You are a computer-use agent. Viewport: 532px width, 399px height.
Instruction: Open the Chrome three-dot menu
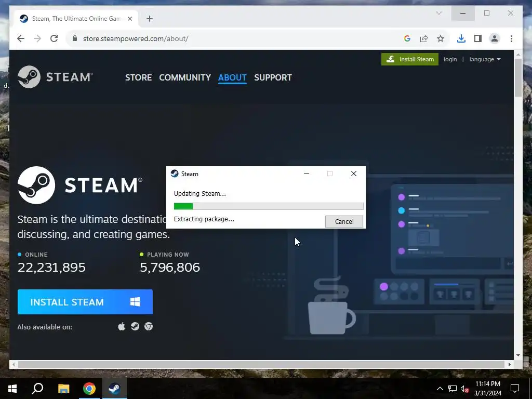[511, 38]
